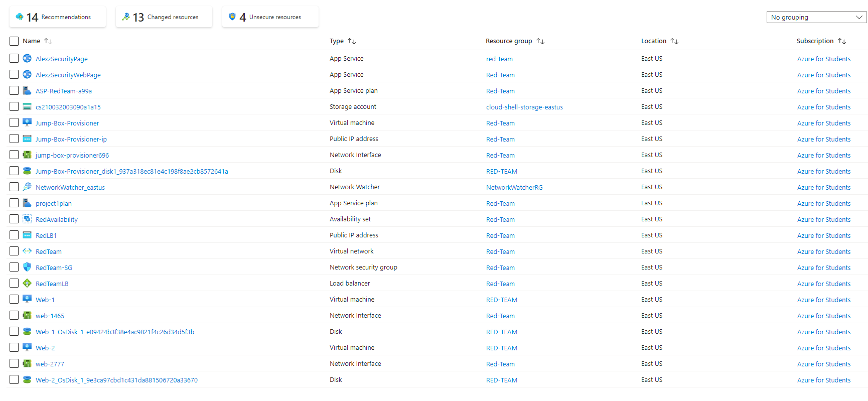Viewport: 868px width, 401px height.
Task: Tick the checkbox for project1plan
Action: pos(14,203)
